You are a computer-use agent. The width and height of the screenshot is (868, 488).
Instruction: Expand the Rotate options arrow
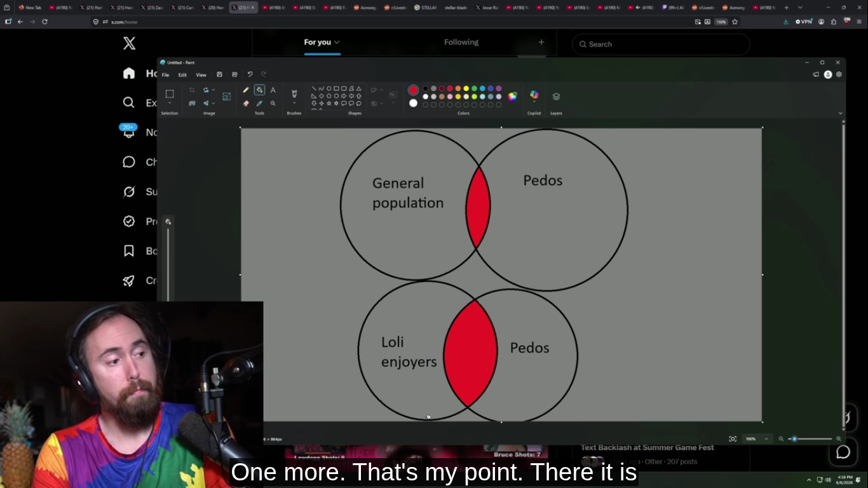[x=213, y=90]
